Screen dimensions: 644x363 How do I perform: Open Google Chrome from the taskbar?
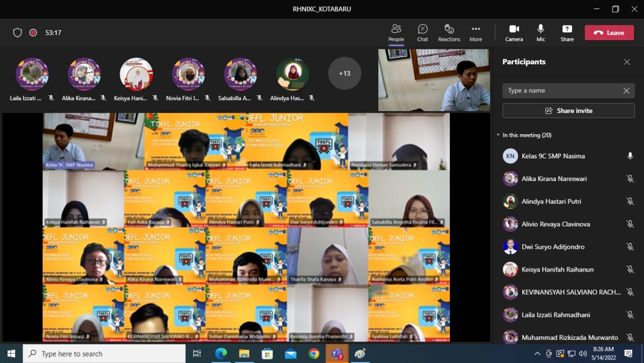coord(314,353)
